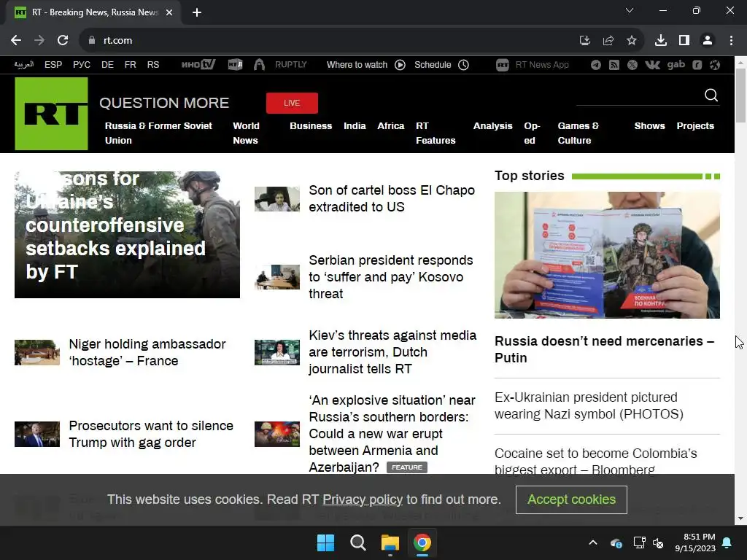747x560 pixels.
Task: Toggle Chrome side panel icon
Action: 684,41
